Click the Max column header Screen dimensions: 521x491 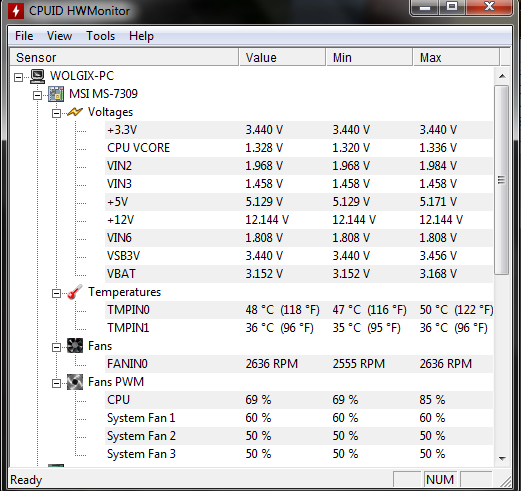[x=456, y=57]
